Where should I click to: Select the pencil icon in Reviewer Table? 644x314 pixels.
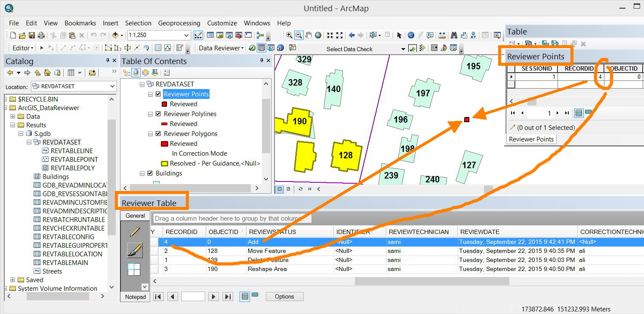135,231
